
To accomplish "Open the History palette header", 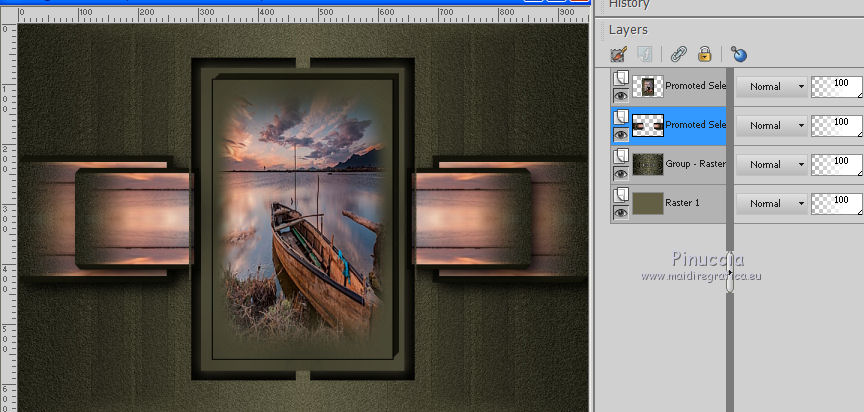I will pyautogui.click(x=629, y=4).
